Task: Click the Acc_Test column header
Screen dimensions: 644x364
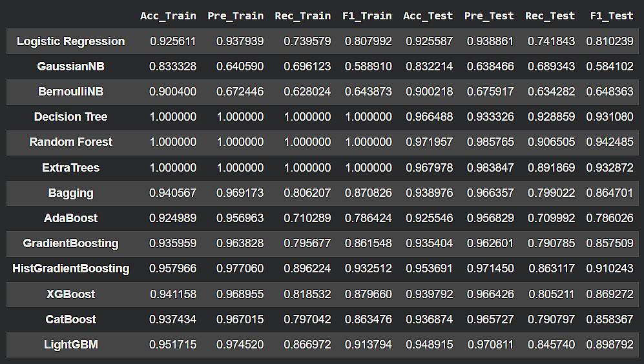Action: click(428, 16)
